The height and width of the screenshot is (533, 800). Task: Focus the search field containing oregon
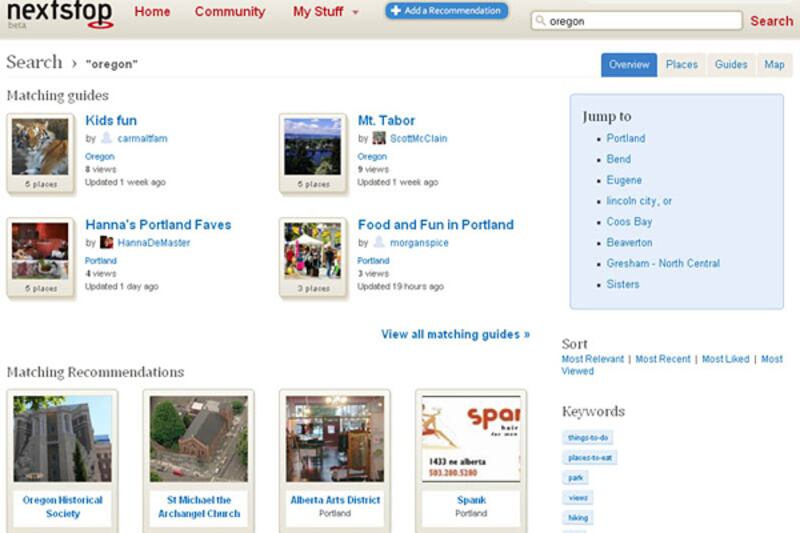point(636,21)
